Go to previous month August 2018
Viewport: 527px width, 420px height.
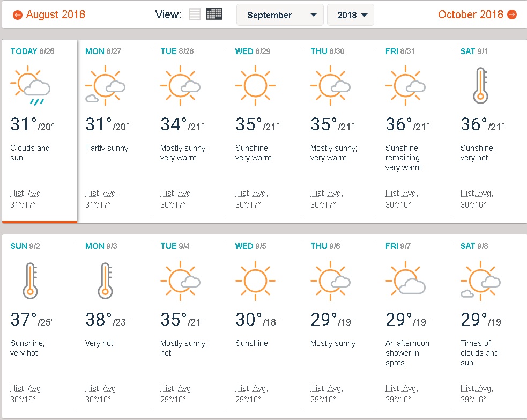pyautogui.click(x=55, y=14)
